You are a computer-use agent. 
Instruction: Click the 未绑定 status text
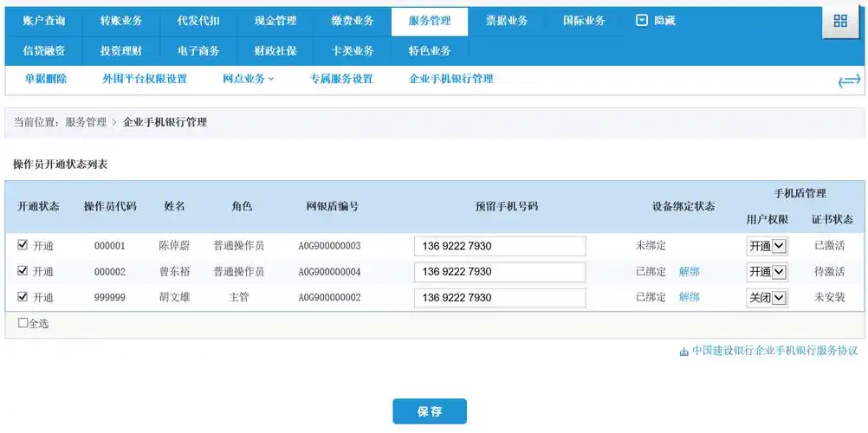click(x=651, y=245)
